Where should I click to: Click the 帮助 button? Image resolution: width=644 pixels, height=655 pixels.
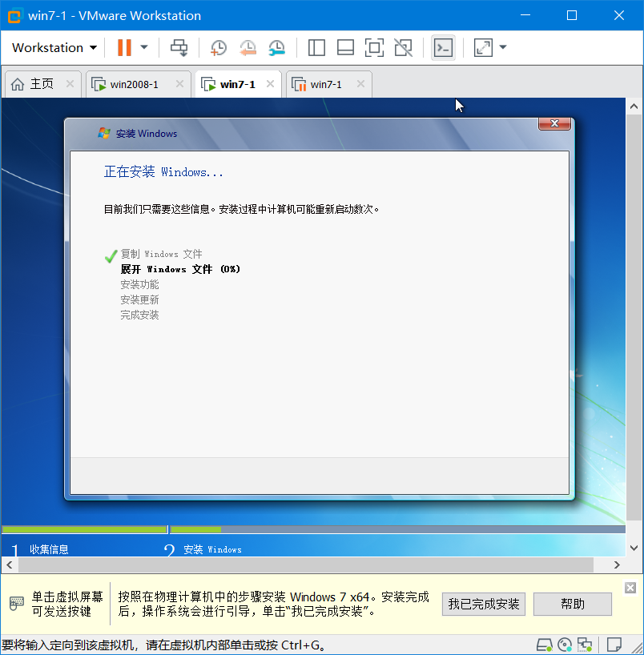[572, 605]
